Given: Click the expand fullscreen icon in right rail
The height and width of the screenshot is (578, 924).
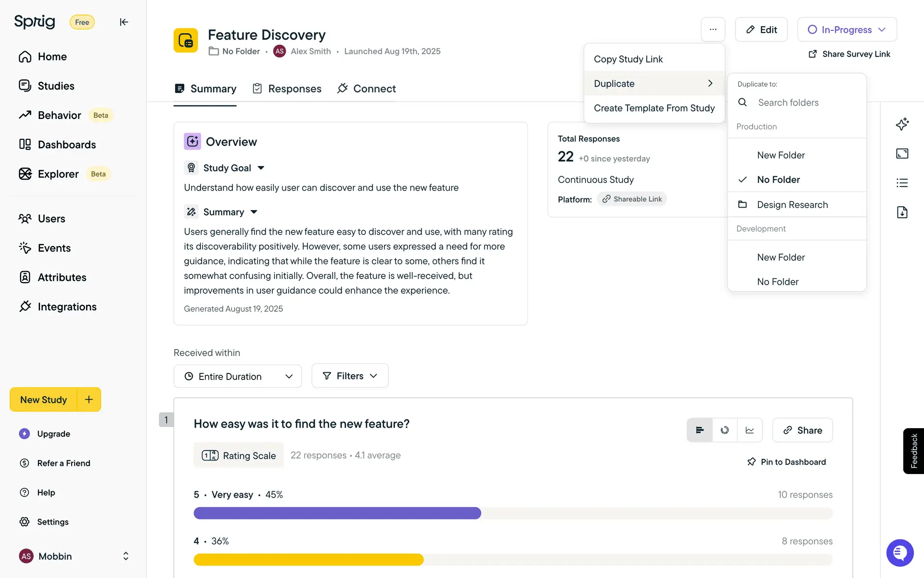Looking at the screenshot, I should coord(902,154).
